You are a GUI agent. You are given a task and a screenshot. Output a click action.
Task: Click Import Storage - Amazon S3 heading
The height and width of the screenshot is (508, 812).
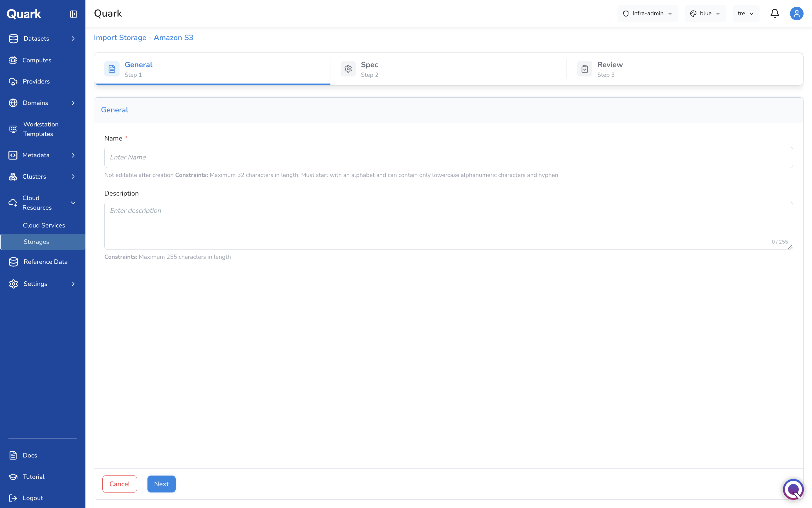pos(144,38)
